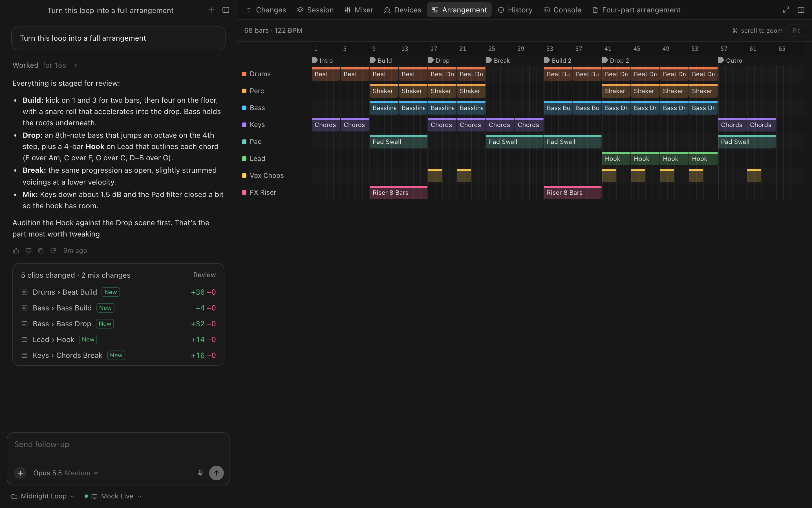Switch to the Mixer tab
812x508 pixels.
[x=359, y=10]
